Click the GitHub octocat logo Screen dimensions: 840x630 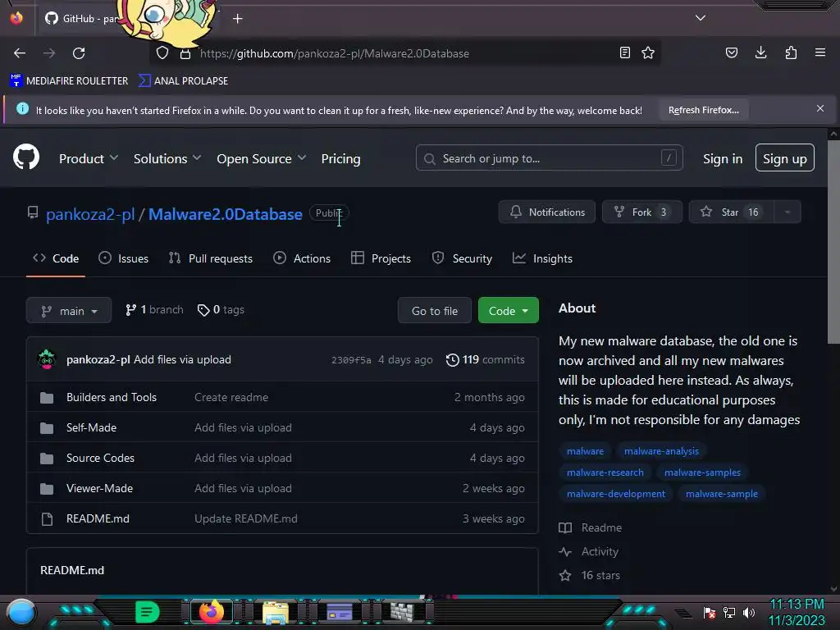[26, 157]
